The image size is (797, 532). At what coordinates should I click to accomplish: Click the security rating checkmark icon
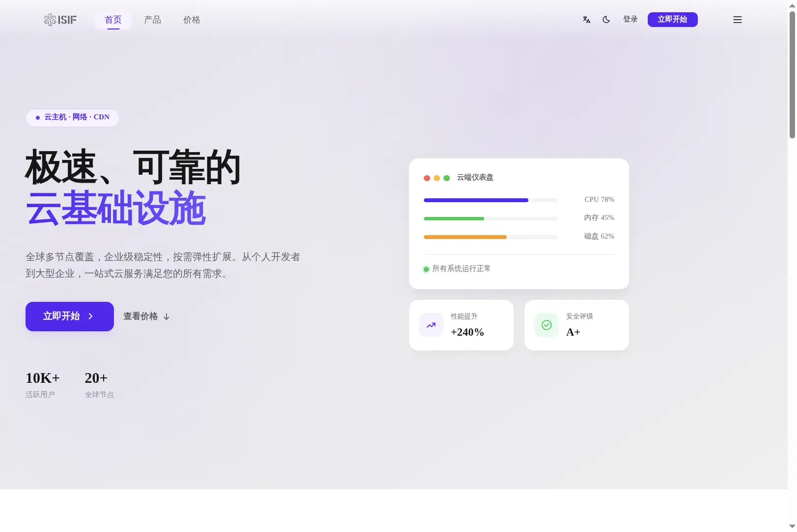pos(547,325)
